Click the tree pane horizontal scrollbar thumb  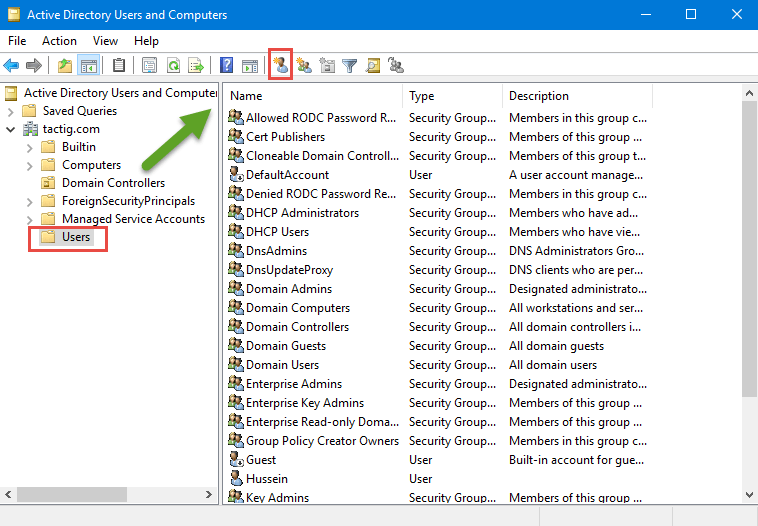72,495
